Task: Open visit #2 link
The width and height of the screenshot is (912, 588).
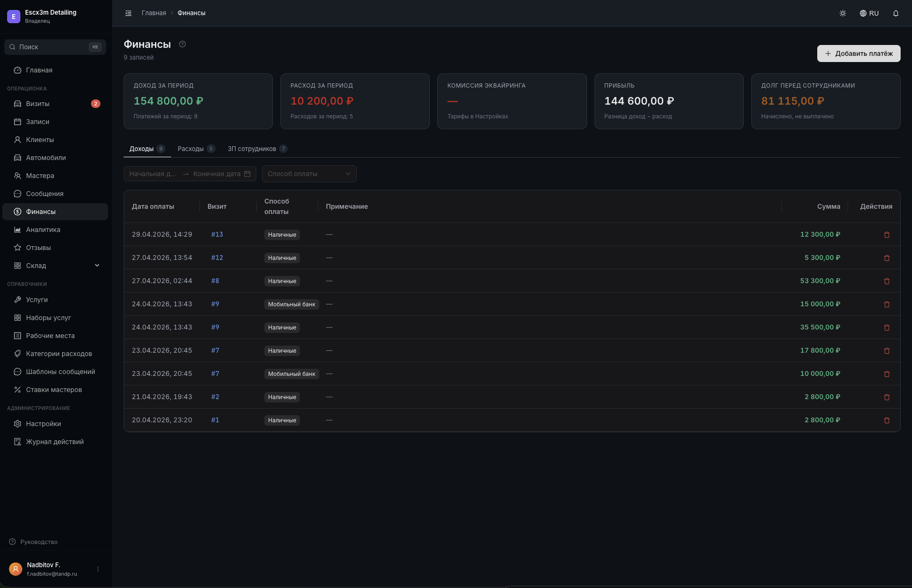Action: point(215,397)
